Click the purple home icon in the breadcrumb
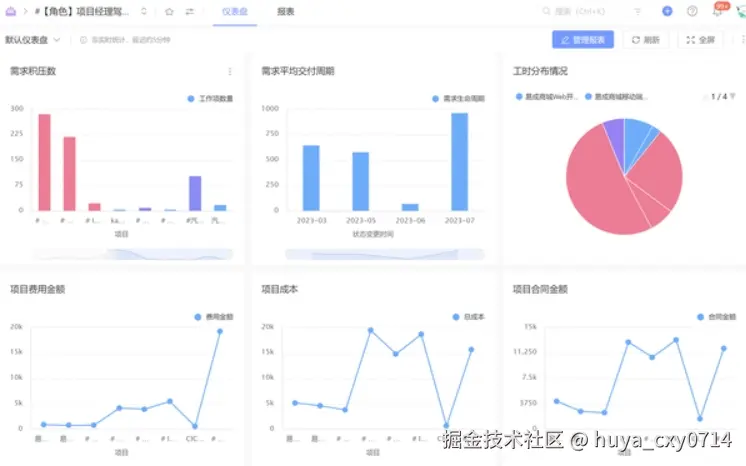 click(x=10, y=11)
